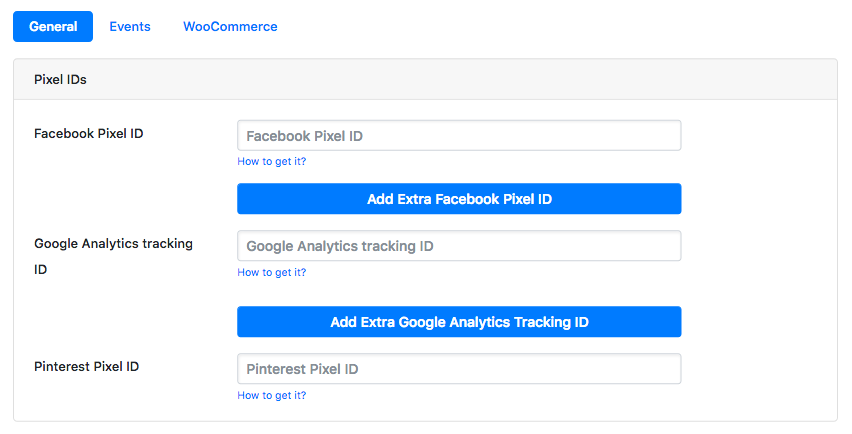Switch to the General tab
852x434 pixels.
point(53,27)
